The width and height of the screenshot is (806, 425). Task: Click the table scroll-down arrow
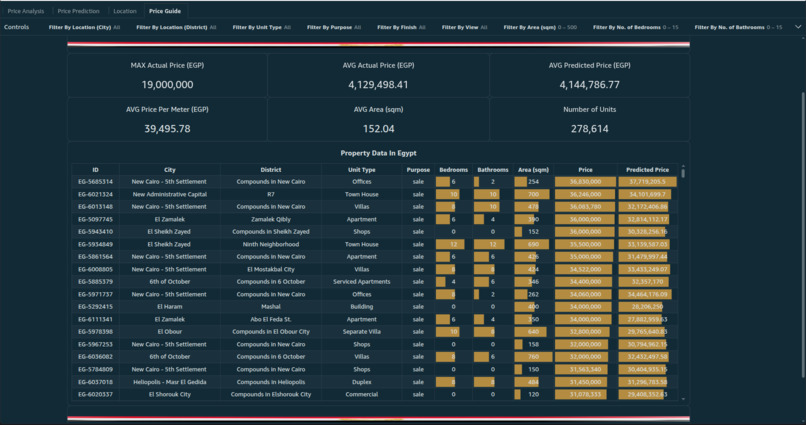point(683,399)
